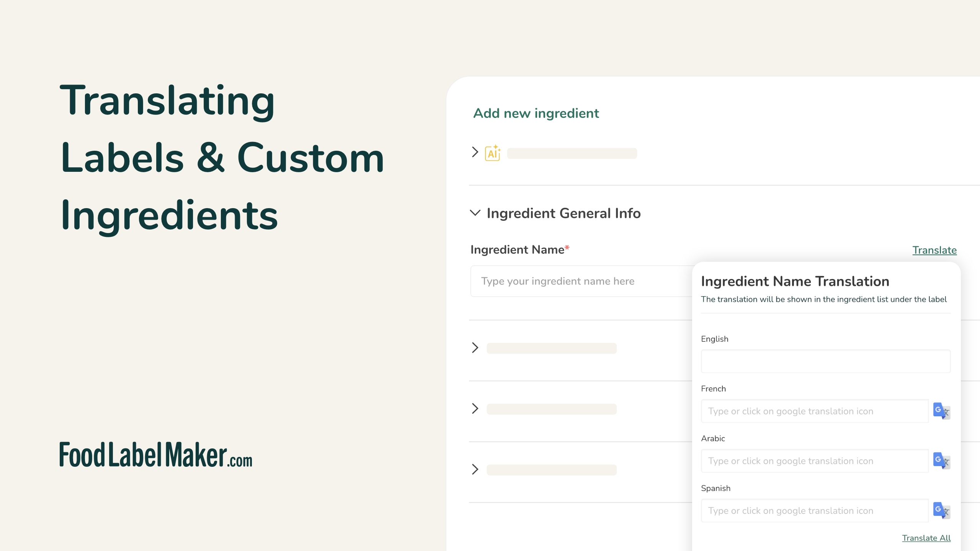Expand the second collapsed placeholder section
This screenshot has height=551, width=980.
tap(475, 409)
